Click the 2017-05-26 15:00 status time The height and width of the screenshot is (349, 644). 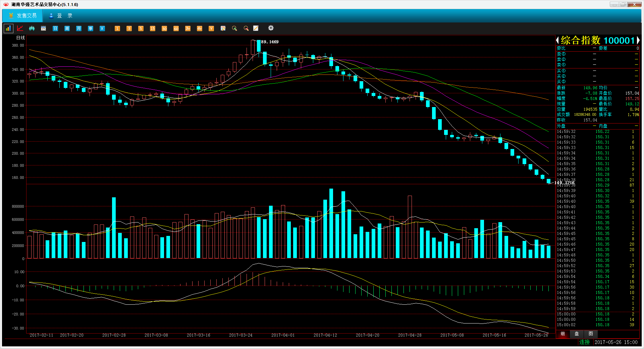point(616,342)
